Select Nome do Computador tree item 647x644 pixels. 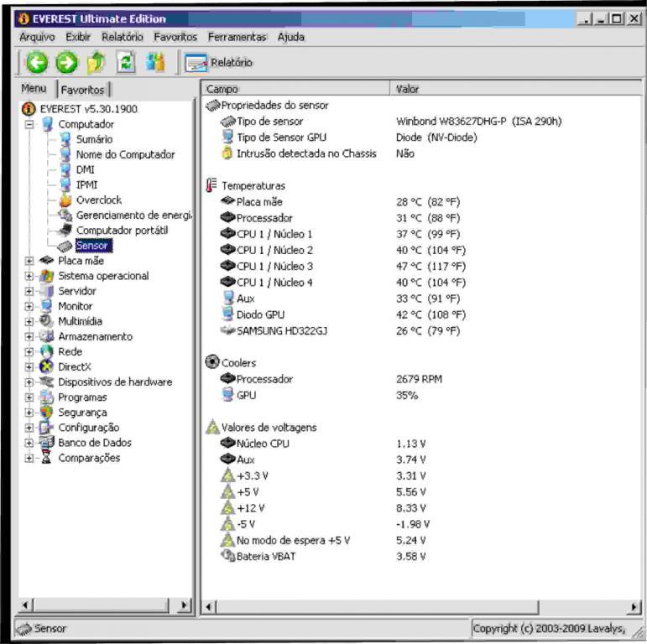[x=125, y=154]
